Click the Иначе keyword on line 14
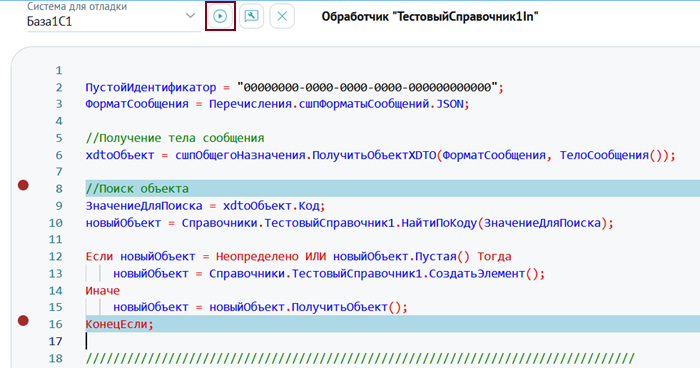This screenshot has height=368, width=700. point(103,290)
